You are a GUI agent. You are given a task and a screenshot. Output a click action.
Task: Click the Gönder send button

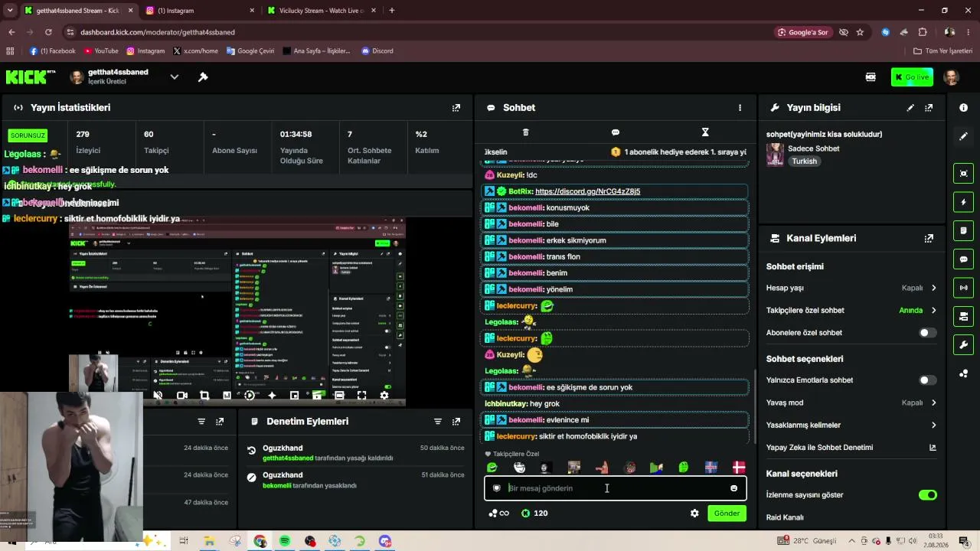tap(727, 514)
